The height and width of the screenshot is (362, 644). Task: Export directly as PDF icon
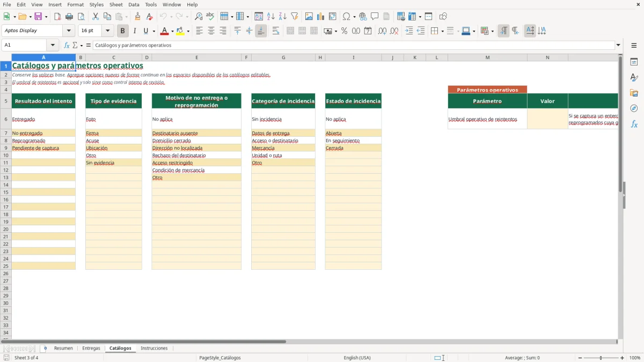click(x=57, y=17)
